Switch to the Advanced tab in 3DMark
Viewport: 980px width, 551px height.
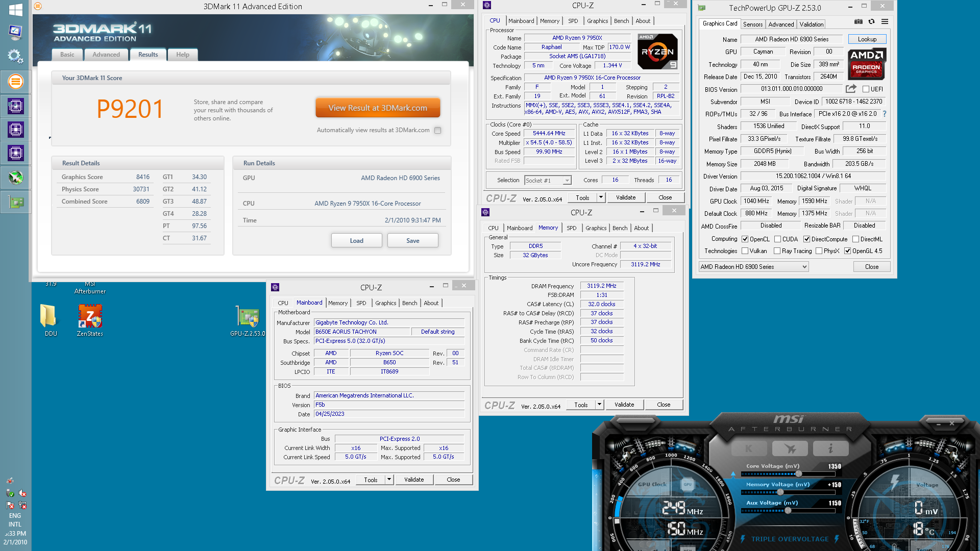tap(106, 55)
